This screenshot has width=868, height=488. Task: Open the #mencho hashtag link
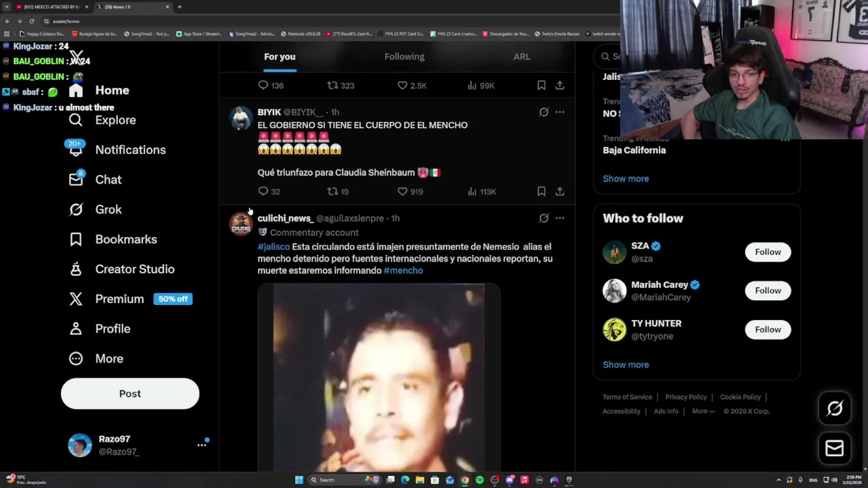point(403,270)
